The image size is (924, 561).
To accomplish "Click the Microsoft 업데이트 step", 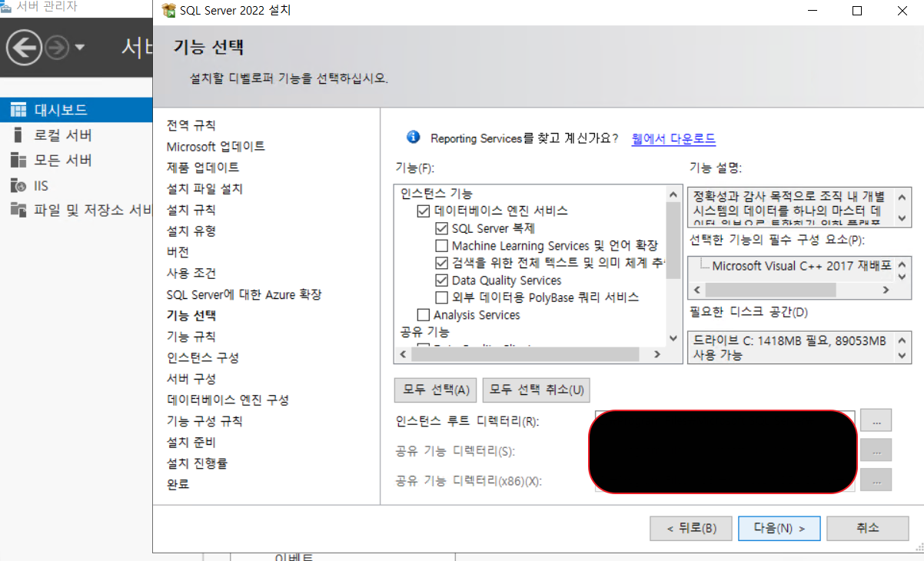I will pyautogui.click(x=216, y=146).
